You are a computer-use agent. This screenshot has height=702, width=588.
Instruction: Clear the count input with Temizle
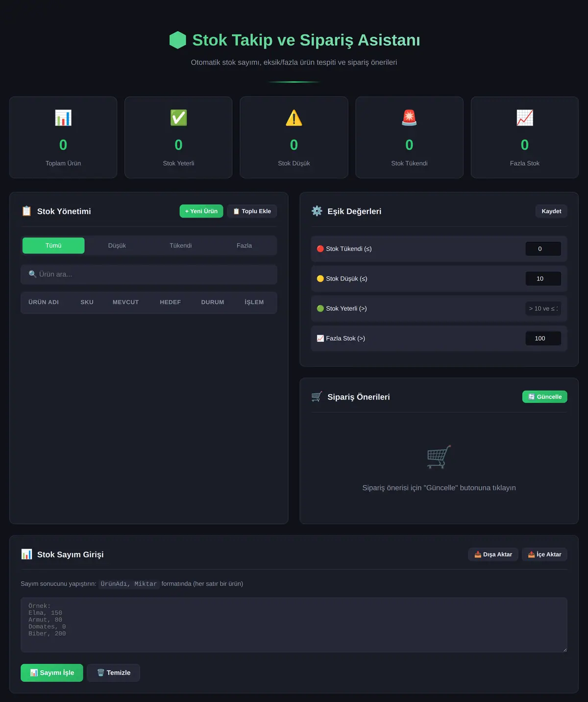(113, 673)
